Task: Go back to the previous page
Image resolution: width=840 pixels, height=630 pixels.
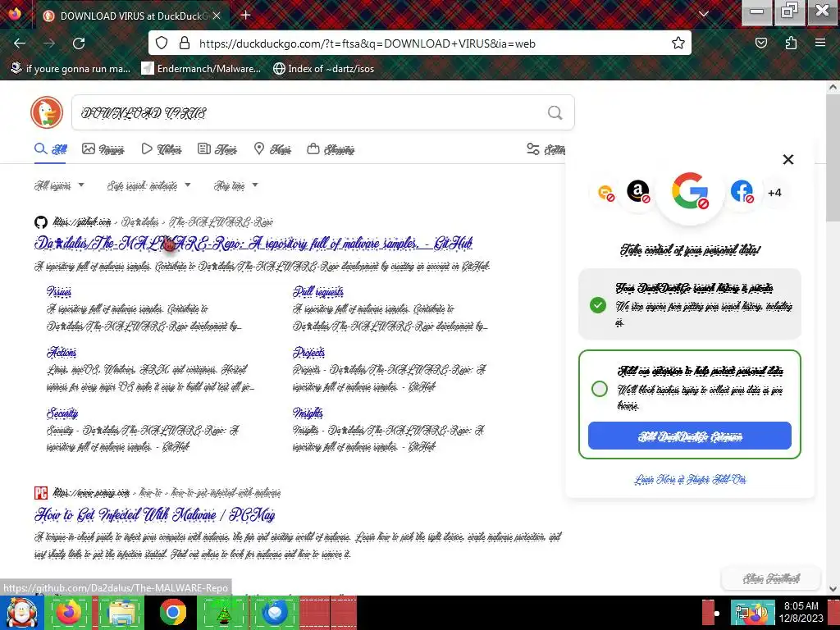Action: coord(20,43)
